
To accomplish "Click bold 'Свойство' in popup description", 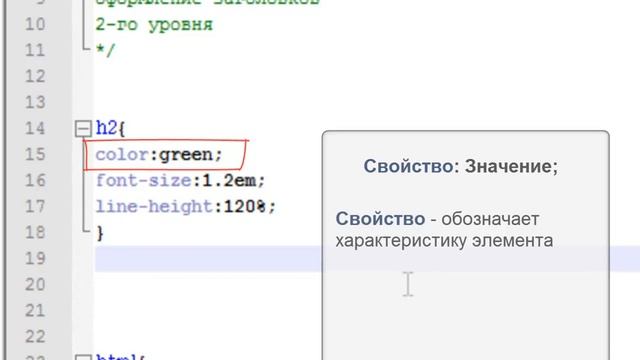I will pos(380,219).
